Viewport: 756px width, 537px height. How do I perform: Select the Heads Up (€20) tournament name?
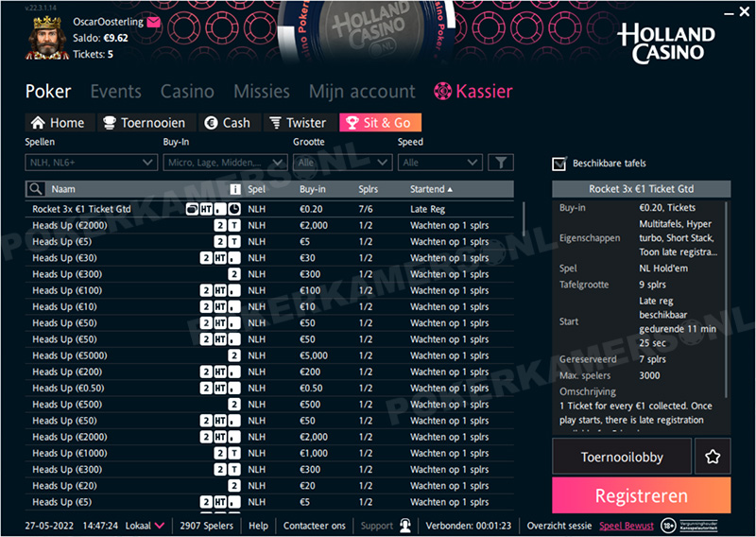coord(64,486)
